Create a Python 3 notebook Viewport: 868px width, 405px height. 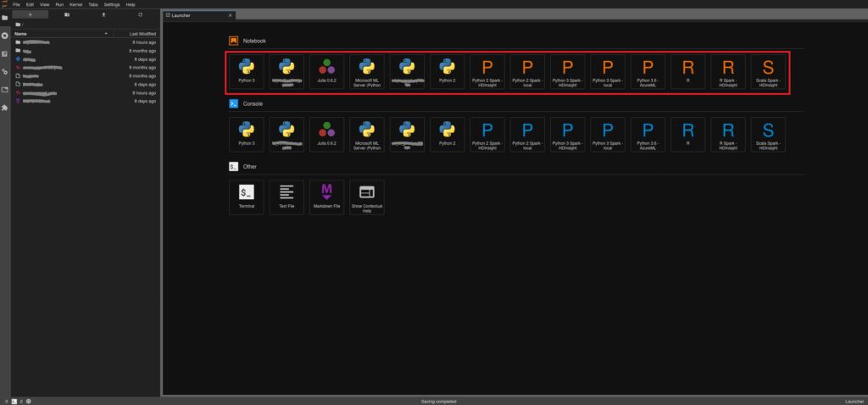pyautogui.click(x=247, y=72)
